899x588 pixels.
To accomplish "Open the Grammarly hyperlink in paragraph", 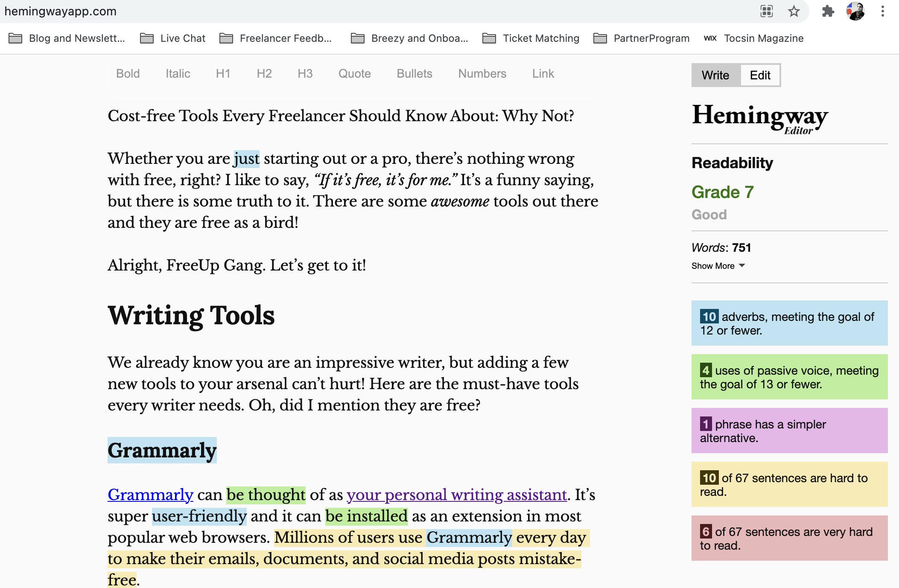I will click(x=151, y=495).
